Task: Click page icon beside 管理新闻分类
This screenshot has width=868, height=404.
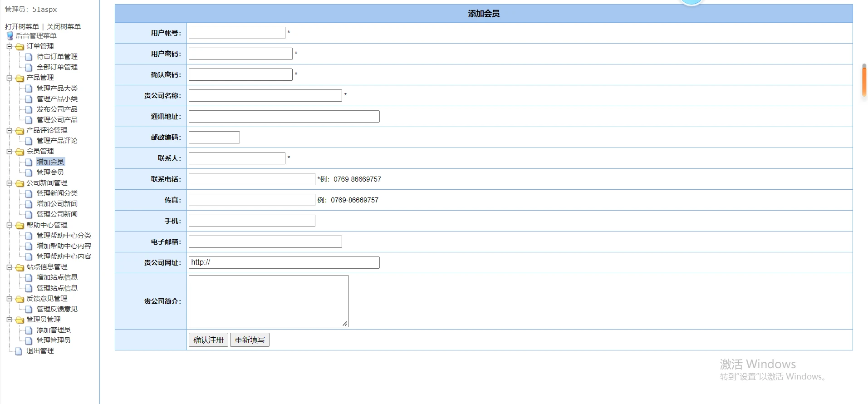Action: [x=29, y=193]
